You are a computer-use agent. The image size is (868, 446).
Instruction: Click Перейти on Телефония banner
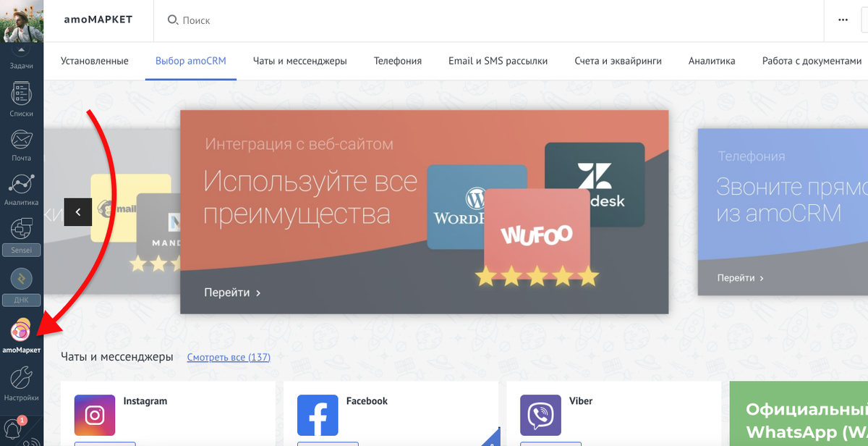click(741, 278)
